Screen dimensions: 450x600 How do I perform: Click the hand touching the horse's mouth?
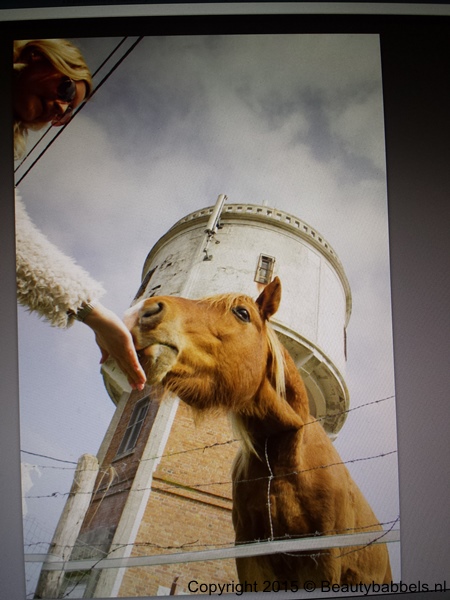click(x=115, y=344)
